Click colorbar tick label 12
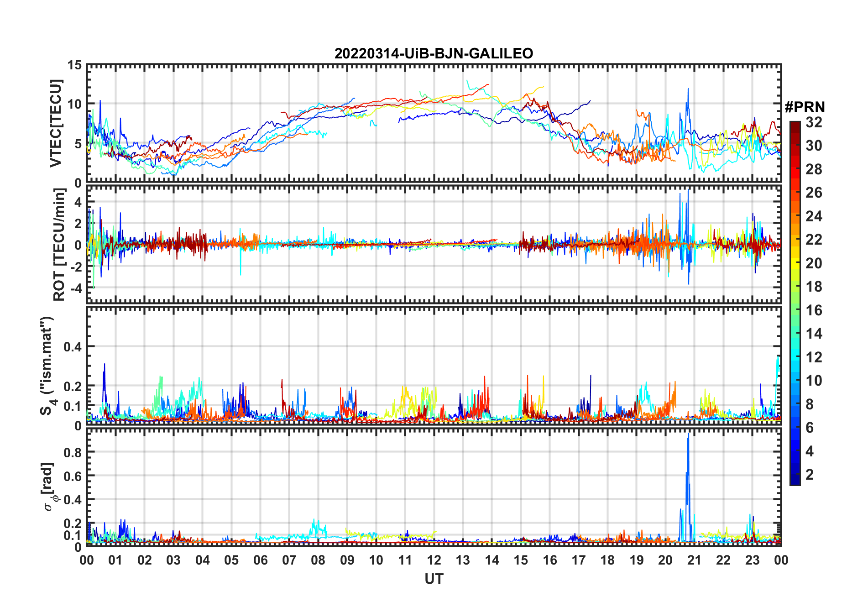This screenshot has width=868, height=607. 814,357
